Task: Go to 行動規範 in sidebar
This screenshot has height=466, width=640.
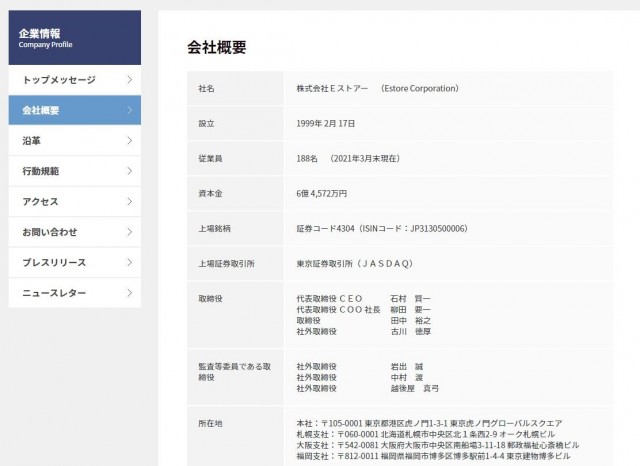Action: tap(75, 171)
